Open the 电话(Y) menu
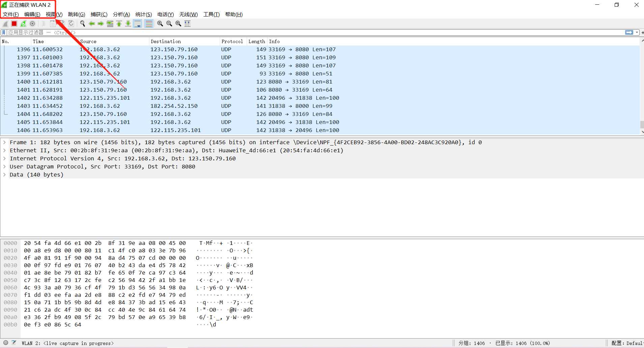 166,14
